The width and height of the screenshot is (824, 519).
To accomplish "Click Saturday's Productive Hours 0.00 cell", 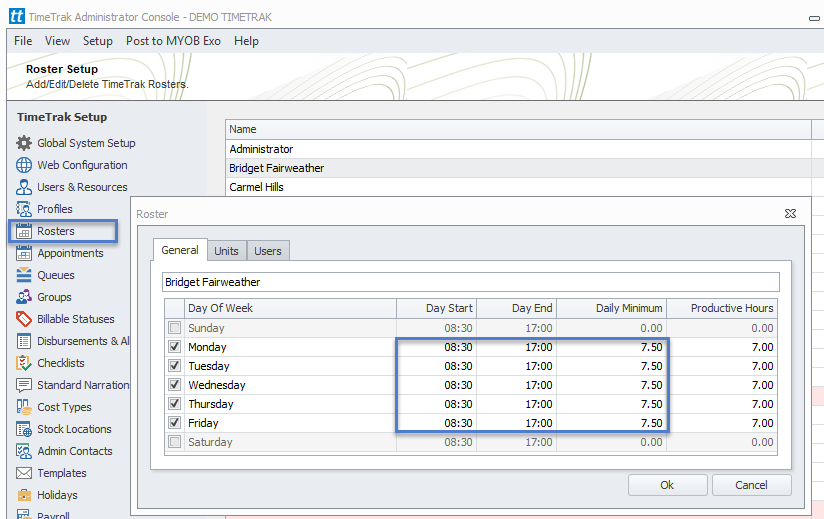I will point(722,442).
